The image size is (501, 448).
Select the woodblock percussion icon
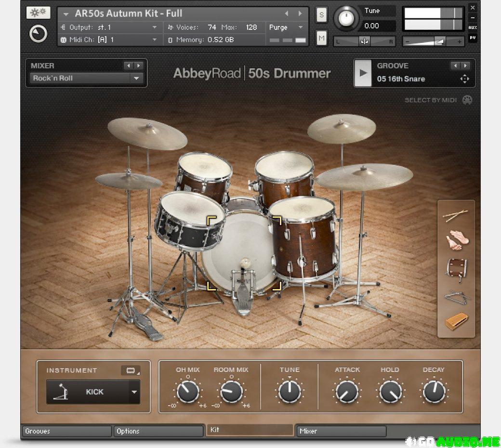[x=455, y=321]
